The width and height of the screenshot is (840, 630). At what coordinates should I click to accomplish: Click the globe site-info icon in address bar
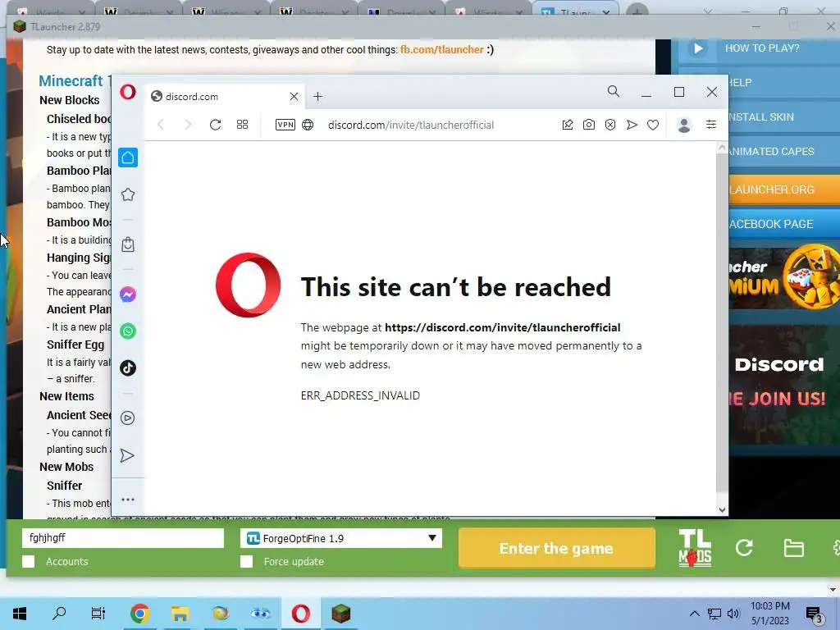(x=308, y=125)
